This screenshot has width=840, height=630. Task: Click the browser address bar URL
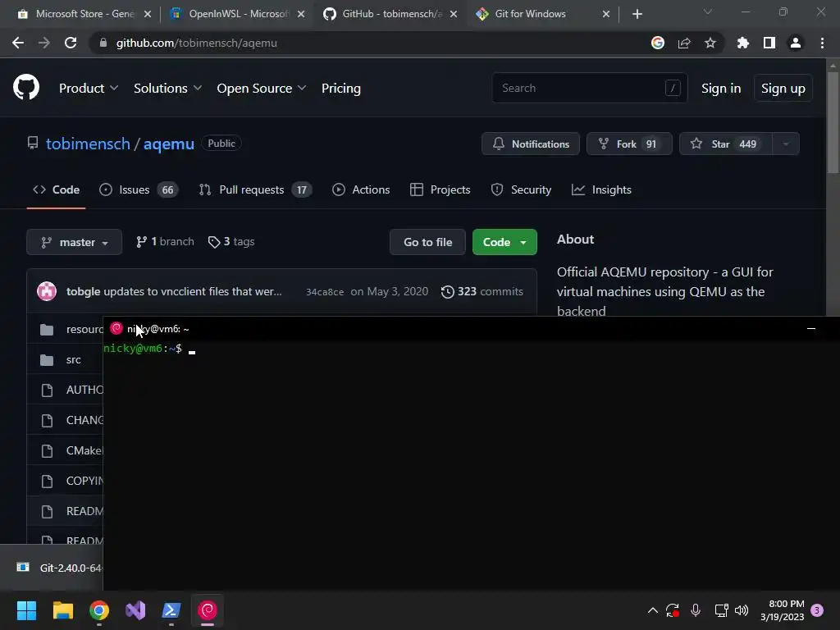[197, 43]
